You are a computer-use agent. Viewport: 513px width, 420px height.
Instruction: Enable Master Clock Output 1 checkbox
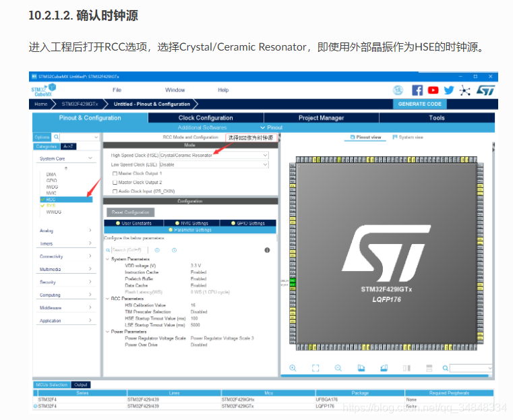pyautogui.click(x=115, y=173)
